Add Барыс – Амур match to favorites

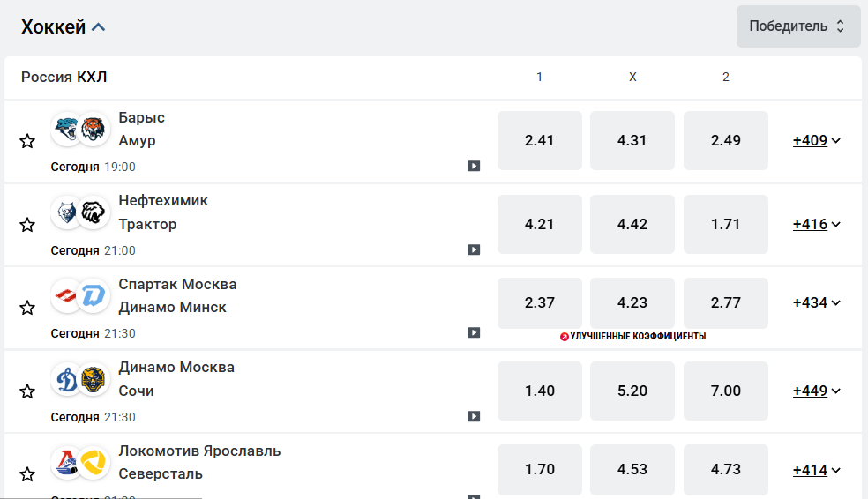[27, 141]
